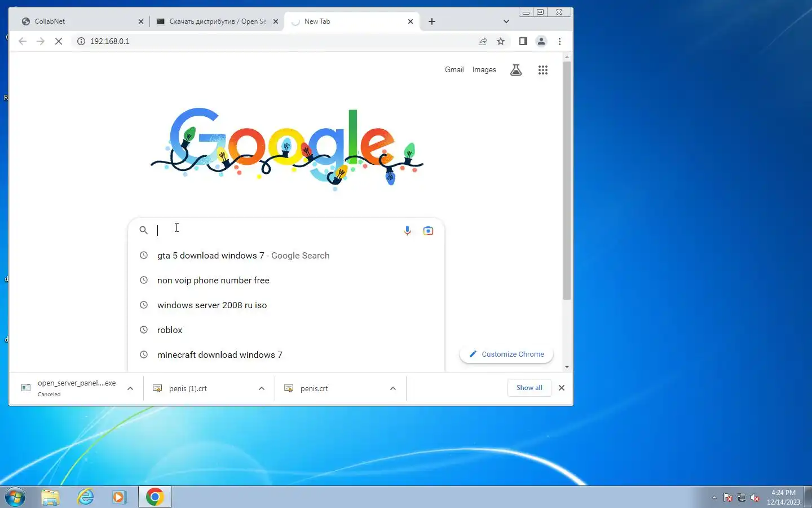Viewport: 812px width, 508px height.
Task: Choose suggestion non voip phone number free
Action: coord(286,281)
